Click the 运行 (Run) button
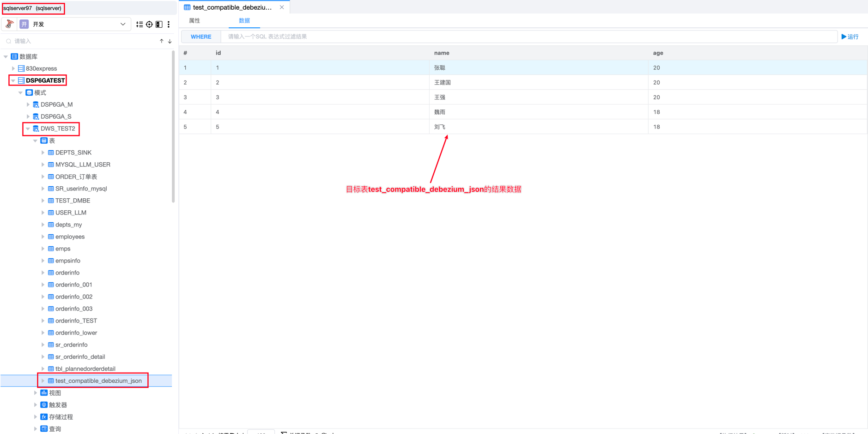 850,37
